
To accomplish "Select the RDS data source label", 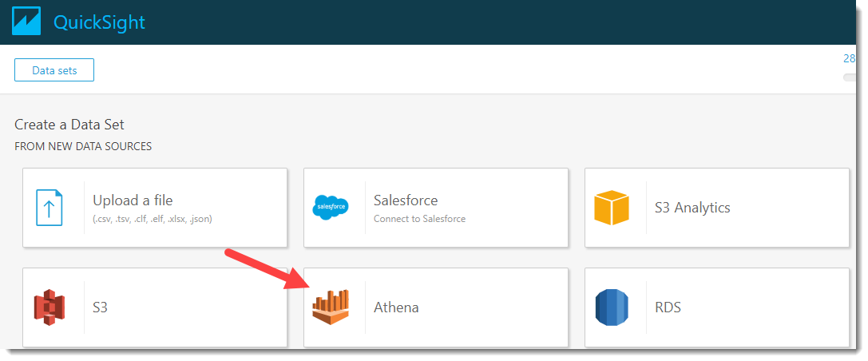I will point(668,307).
